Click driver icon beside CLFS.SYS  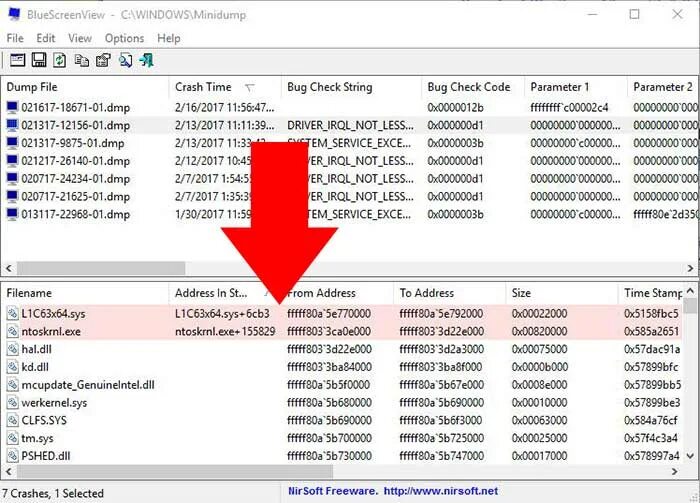[x=12, y=420]
